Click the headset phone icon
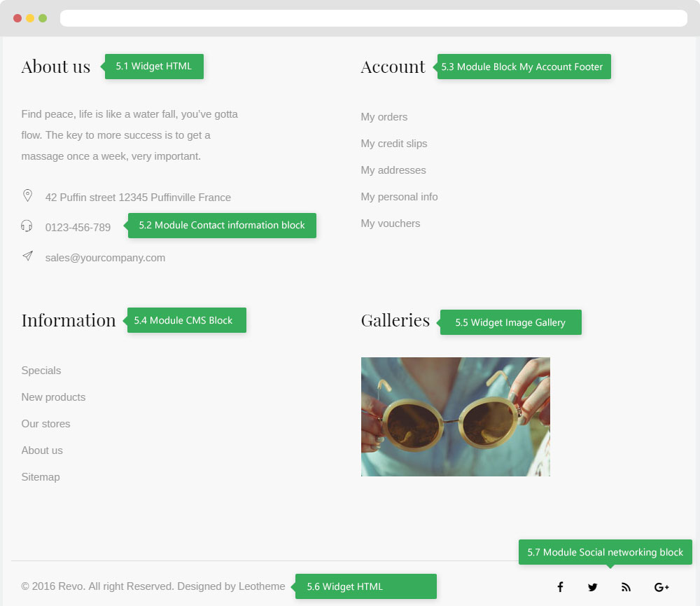 coord(27,226)
